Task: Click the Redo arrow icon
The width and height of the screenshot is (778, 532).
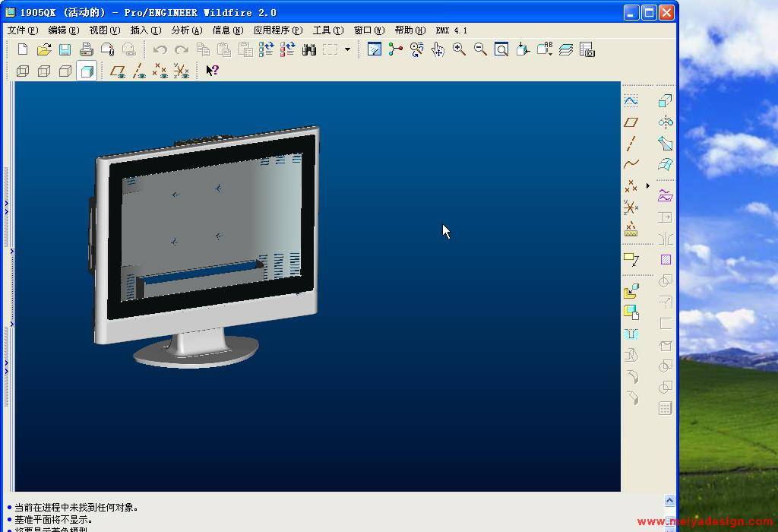Action: [x=182, y=49]
